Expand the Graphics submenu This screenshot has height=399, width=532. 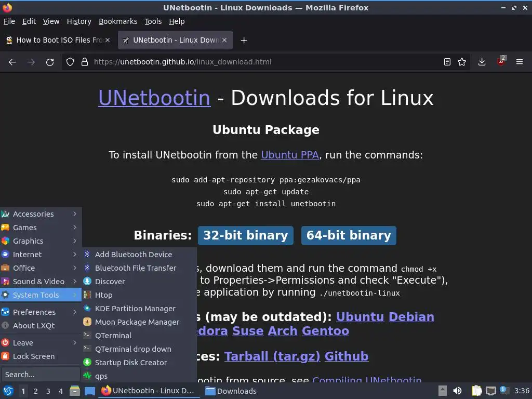click(41, 241)
